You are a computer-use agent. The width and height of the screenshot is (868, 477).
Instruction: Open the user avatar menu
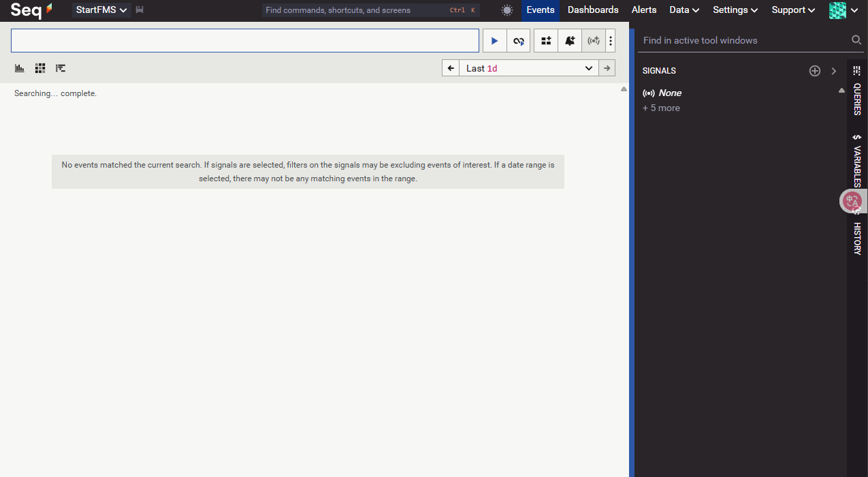843,10
